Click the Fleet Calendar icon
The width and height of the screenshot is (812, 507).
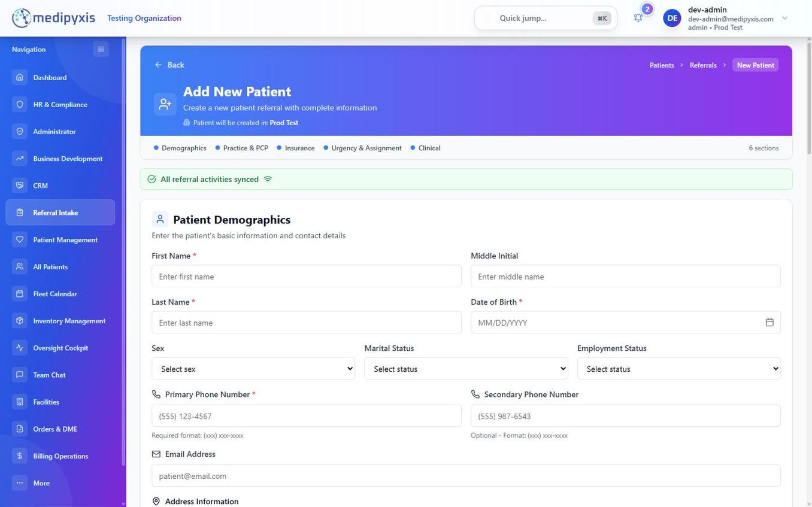point(20,294)
